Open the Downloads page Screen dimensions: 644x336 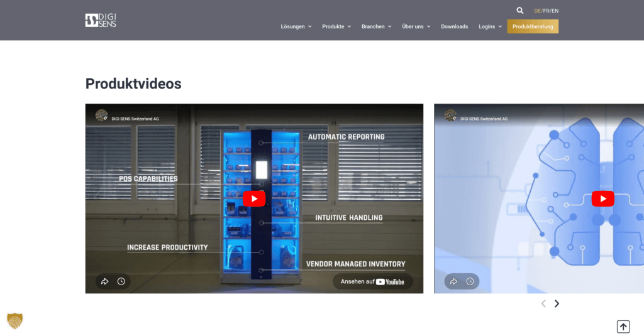(x=454, y=26)
